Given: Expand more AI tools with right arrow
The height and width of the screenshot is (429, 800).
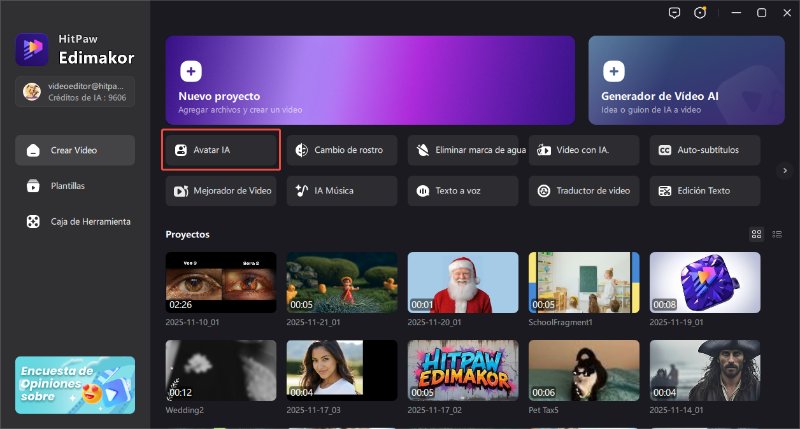Looking at the screenshot, I should point(785,170).
